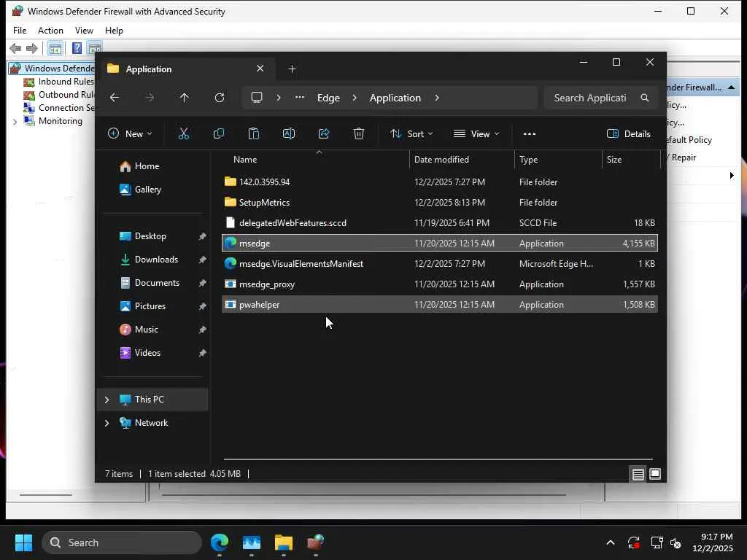This screenshot has width=747, height=560.
Task: Open the View dropdown menu
Action: click(x=476, y=134)
